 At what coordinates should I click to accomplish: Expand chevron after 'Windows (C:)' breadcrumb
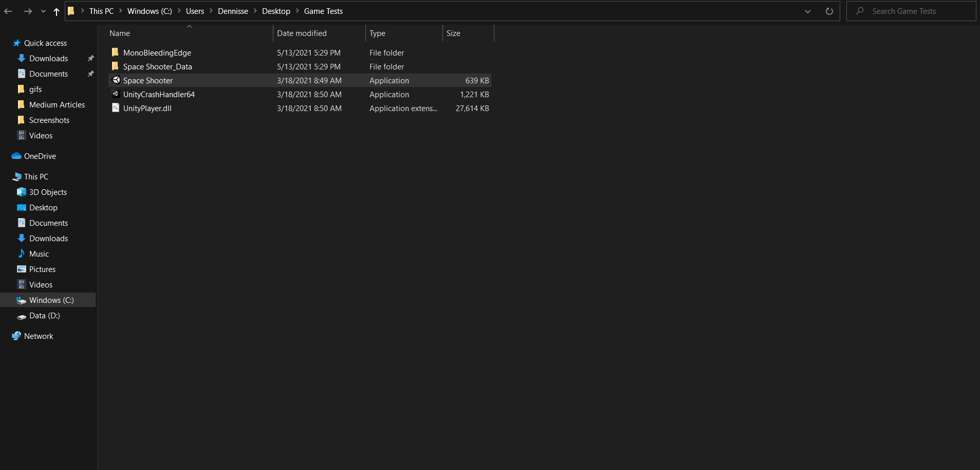tap(179, 11)
